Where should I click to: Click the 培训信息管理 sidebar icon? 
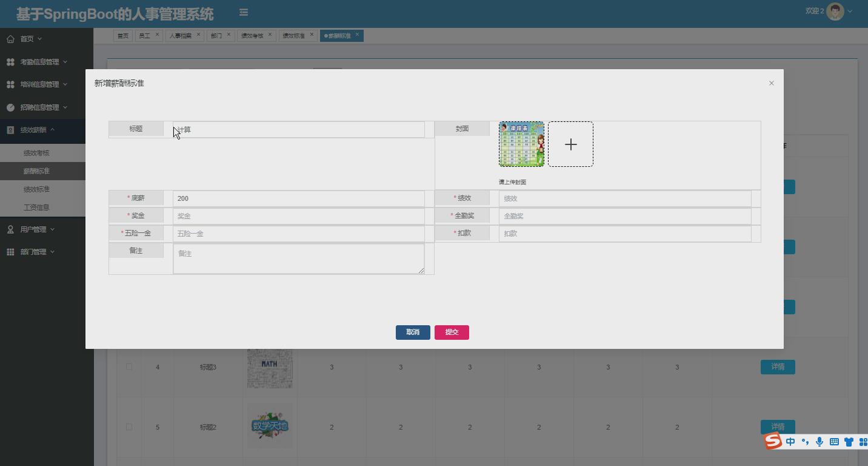10,84
